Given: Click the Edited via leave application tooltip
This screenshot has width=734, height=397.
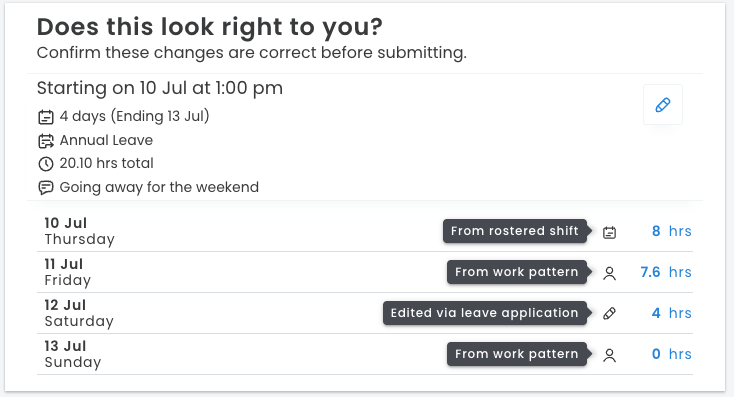Looking at the screenshot, I should pyautogui.click(x=484, y=313).
